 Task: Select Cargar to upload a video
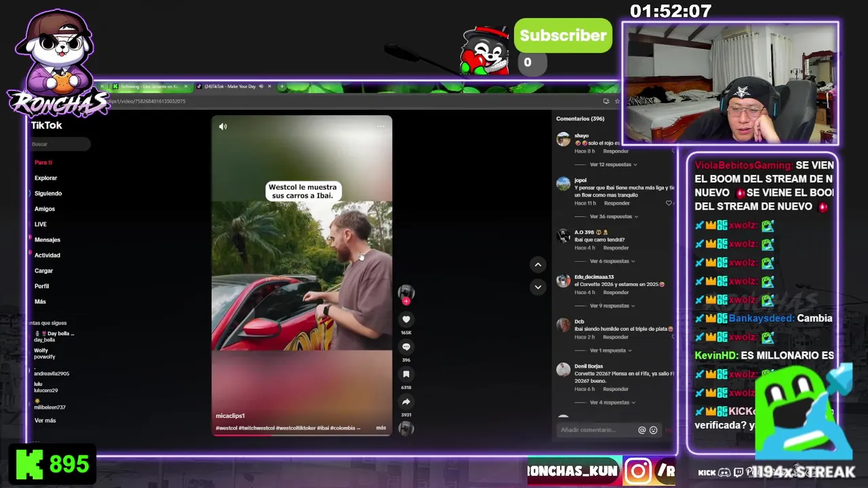coord(43,270)
